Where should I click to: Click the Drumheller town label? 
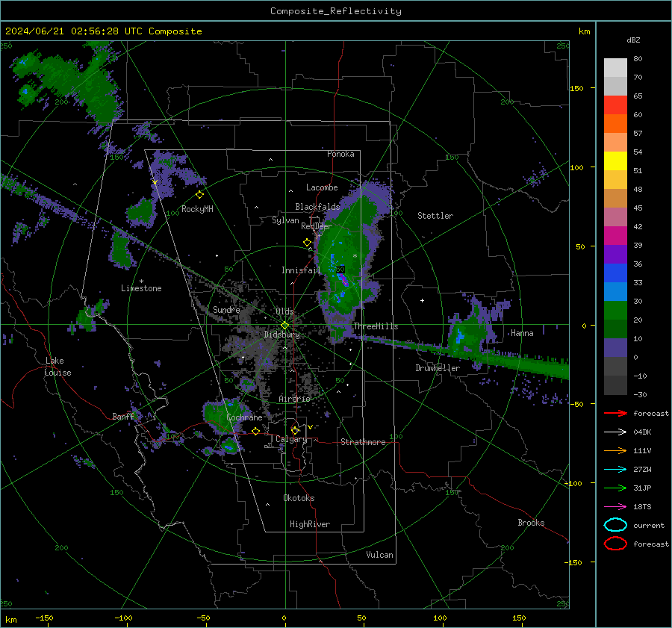[438, 368]
